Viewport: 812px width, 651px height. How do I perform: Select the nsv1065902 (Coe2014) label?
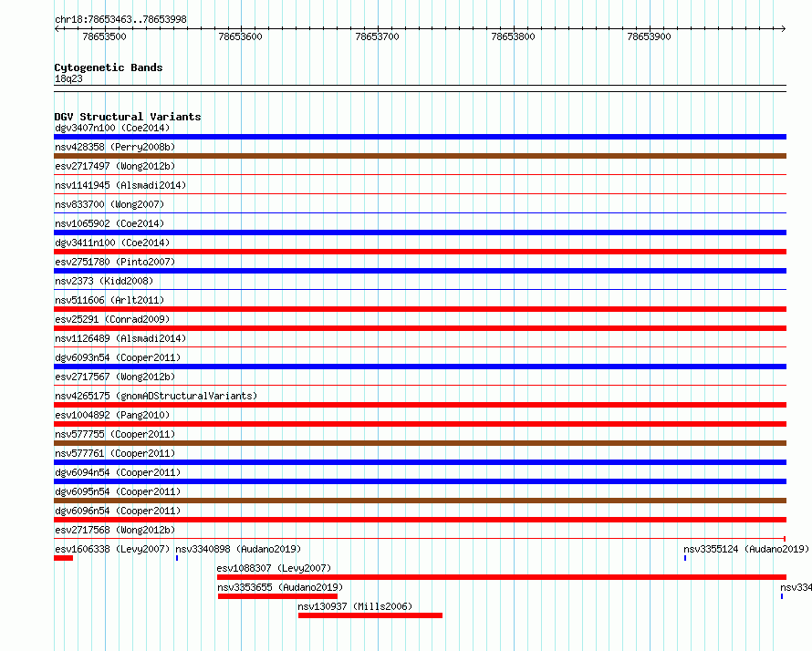[x=109, y=223]
